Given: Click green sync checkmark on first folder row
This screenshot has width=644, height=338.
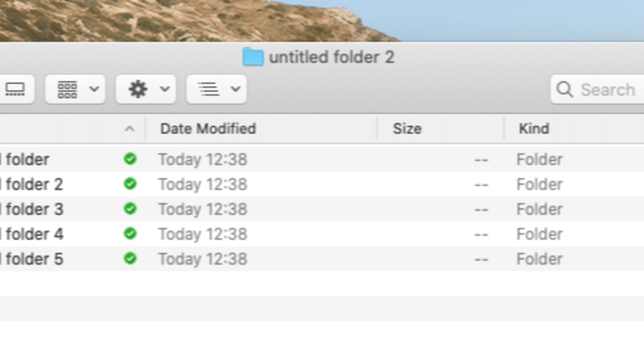Looking at the screenshot, I should click(130, 159).
